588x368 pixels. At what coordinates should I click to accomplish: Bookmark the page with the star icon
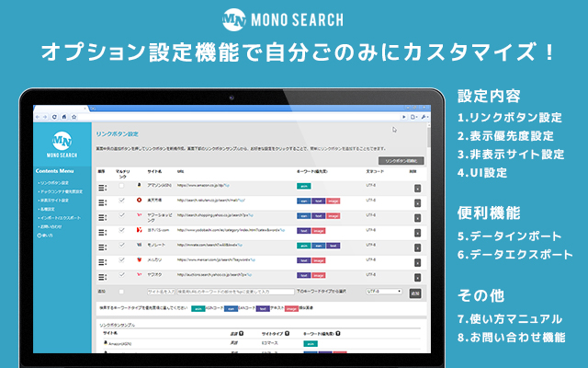(73, 117)
